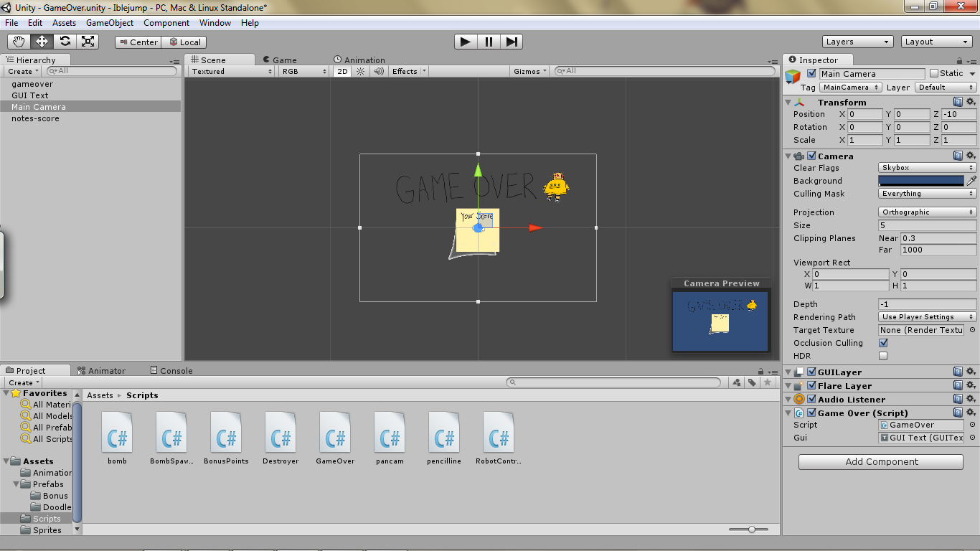Select the Rotate tool in toolbar
Screen dimensions: 980x551
pyautogui.click(x=65, y=42)
